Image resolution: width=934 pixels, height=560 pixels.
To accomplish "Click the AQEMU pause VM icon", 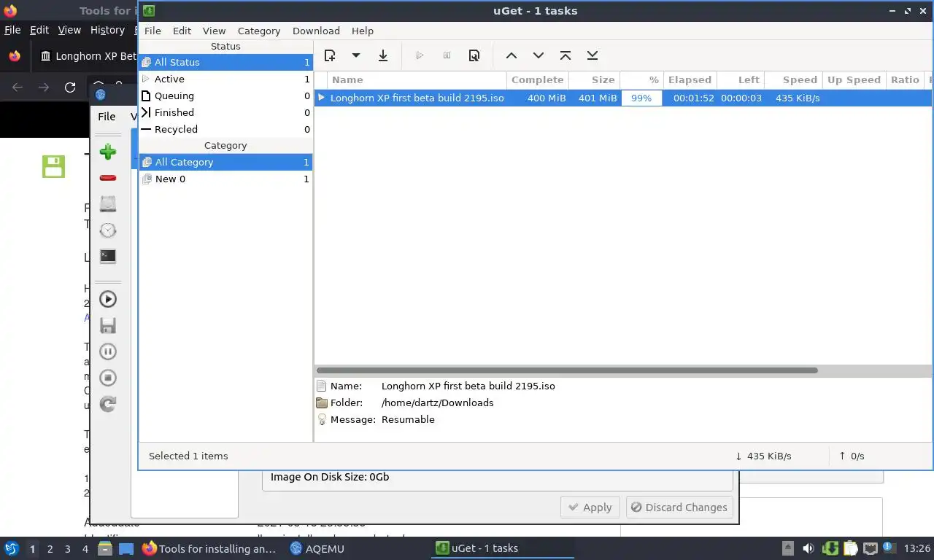I will tap(108, 351).
